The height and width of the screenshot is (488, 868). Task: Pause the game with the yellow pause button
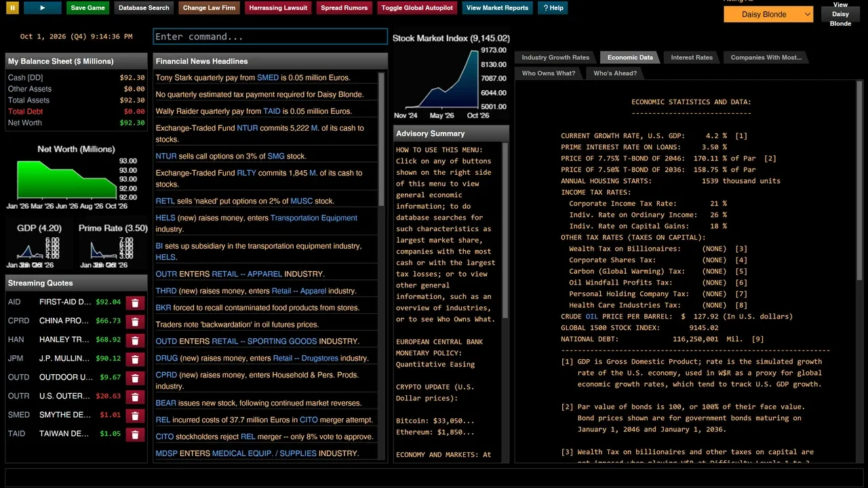pos(12,8)
